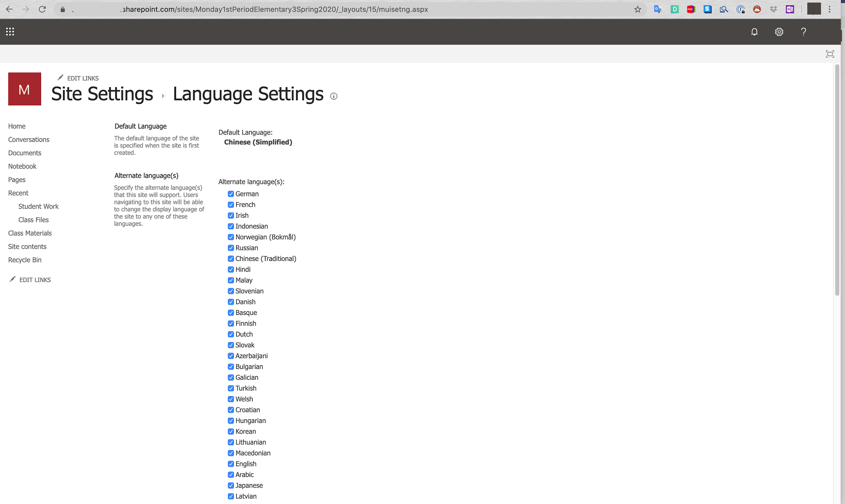
Task: Click the info icon beside Language Settings
Action: (334, 96)
